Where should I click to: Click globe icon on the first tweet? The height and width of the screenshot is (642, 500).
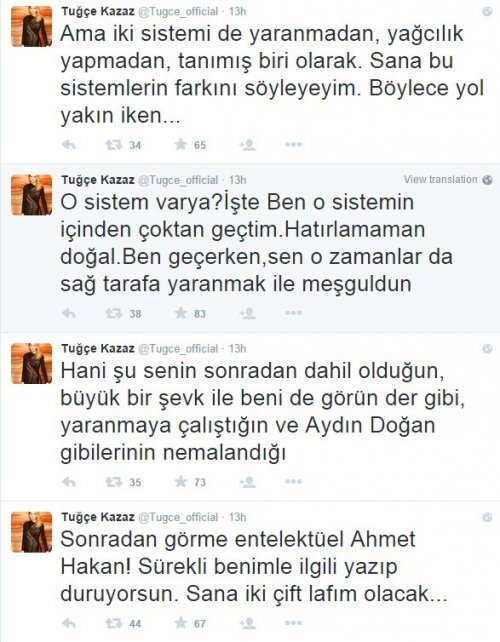click(x=487, y=11)
